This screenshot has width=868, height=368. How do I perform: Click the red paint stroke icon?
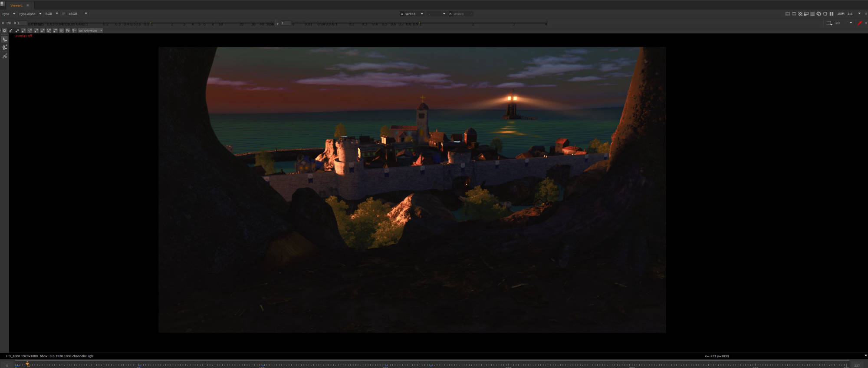(x=859, y=23)
